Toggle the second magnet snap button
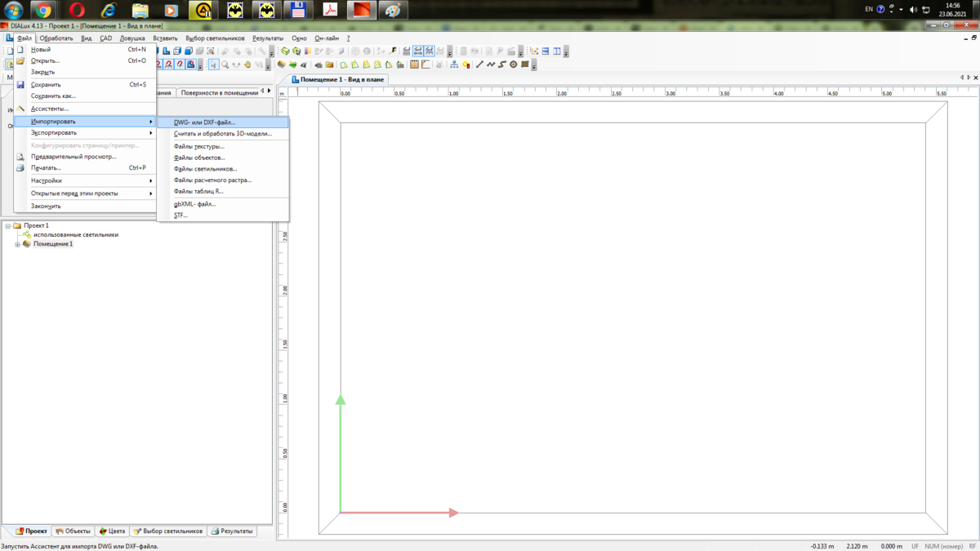980x551 pixels. coord(168,64)
